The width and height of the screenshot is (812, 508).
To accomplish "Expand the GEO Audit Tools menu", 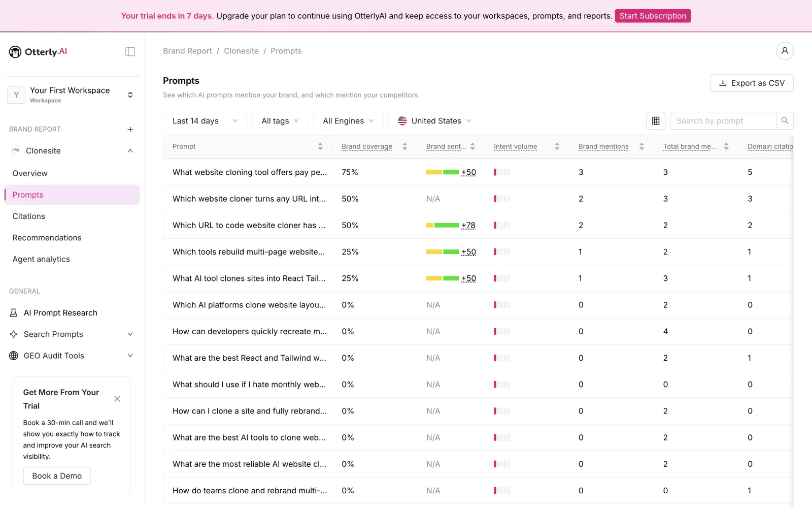I will coord(130,356).
